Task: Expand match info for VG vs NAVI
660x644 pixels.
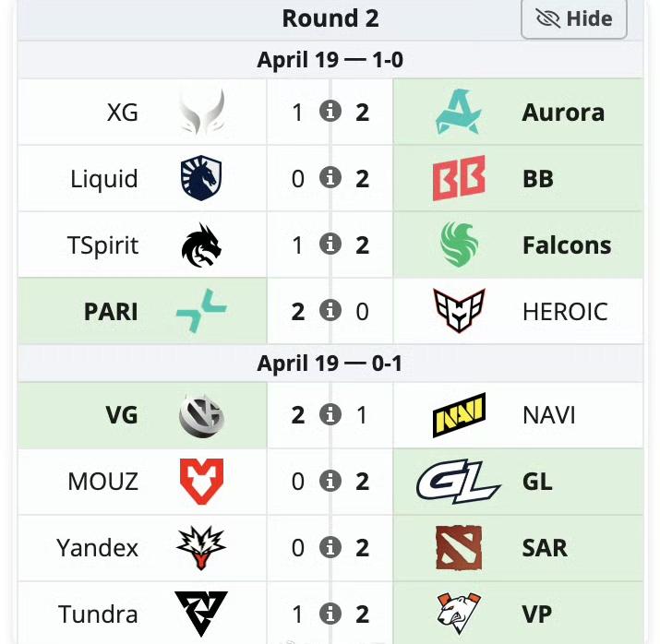Action: 330,414
